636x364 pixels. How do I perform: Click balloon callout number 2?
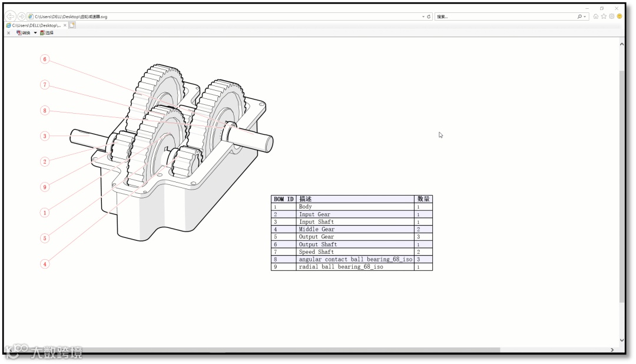(45, 161)
